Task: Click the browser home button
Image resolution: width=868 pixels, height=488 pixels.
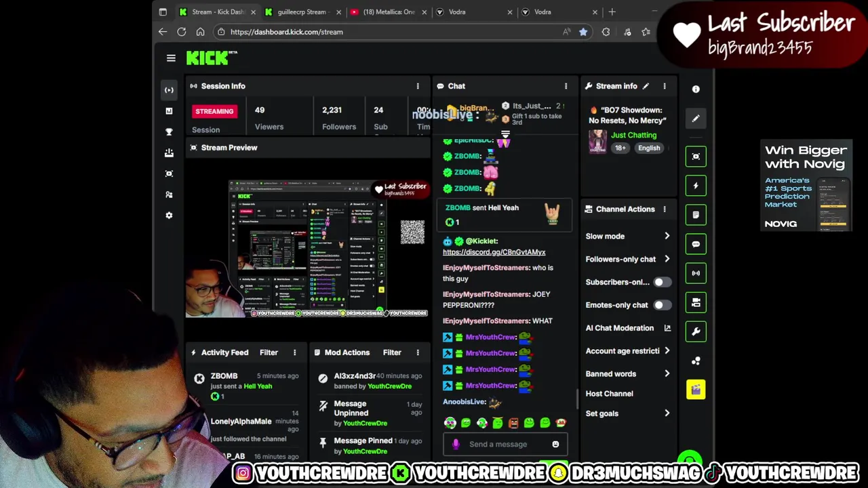Action: pyautogui.click(x=200, y=32)
